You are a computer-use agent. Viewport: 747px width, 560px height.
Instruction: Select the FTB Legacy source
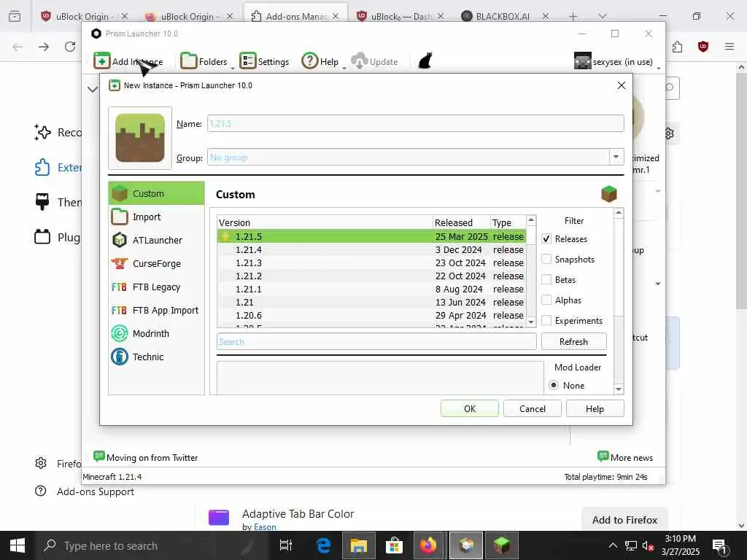156,287
